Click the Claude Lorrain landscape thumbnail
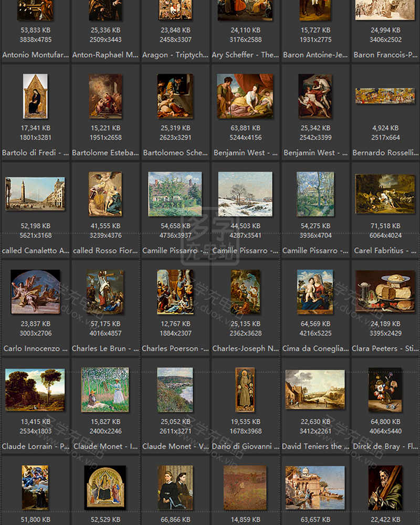420x525 pixels. pos(35,390)
